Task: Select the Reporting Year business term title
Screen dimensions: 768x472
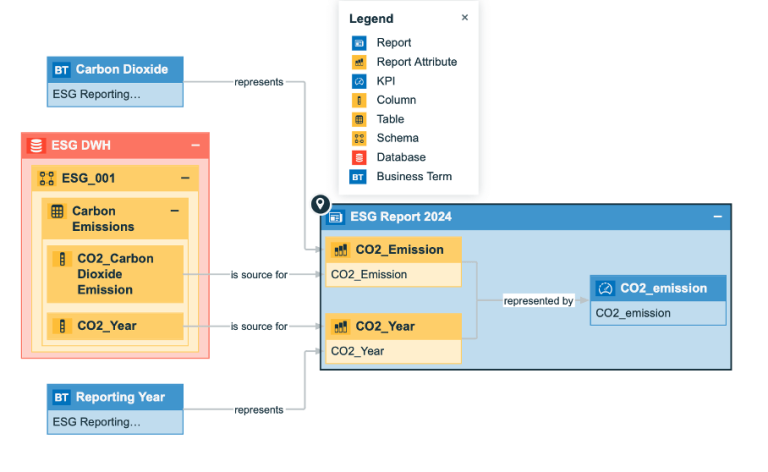Action: (x=120, y=397)
